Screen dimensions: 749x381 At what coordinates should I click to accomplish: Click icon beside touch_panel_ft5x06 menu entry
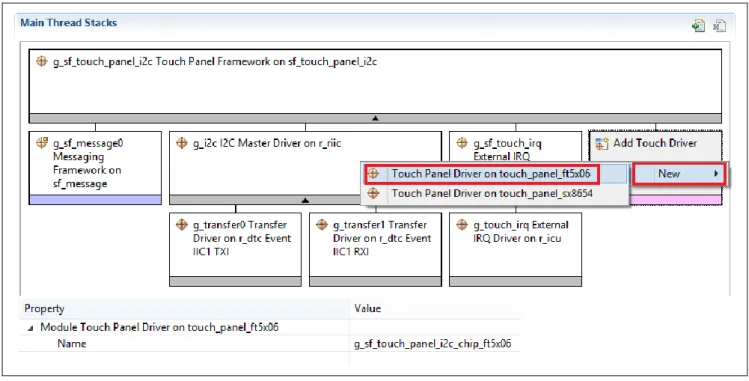(x=373, y=174)
